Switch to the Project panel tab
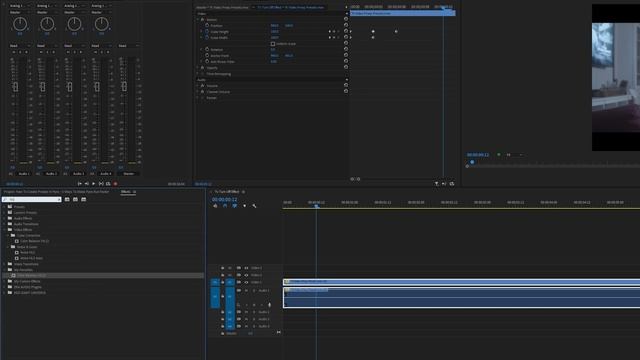This screenshot has width=640, height=360. [56, 191]
